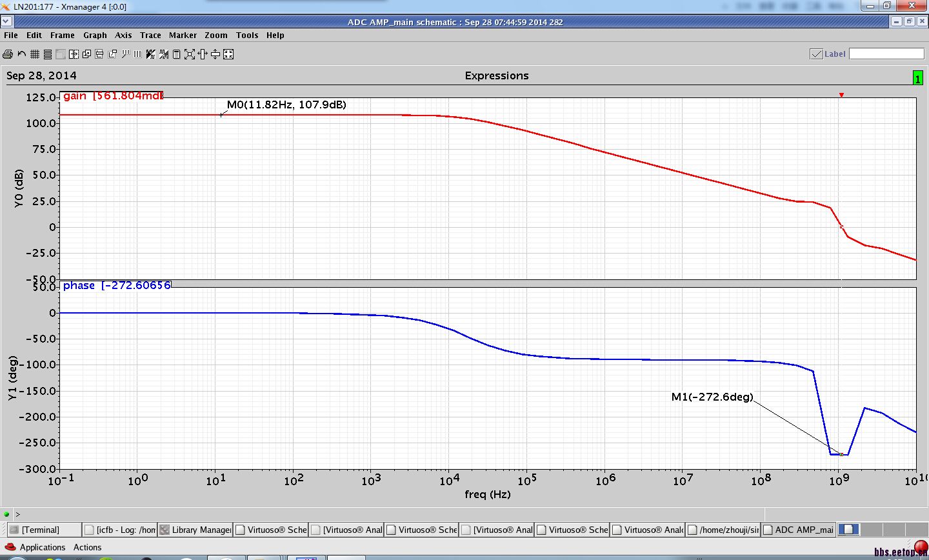
Task: Open the Graph menu
Action: [x=95, y=35]
